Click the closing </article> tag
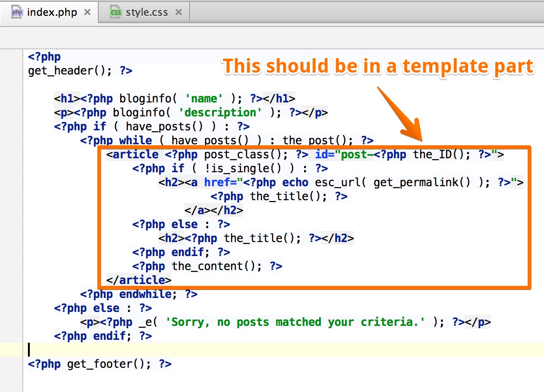Screen dimensions: 544x392 coord(139,280)
